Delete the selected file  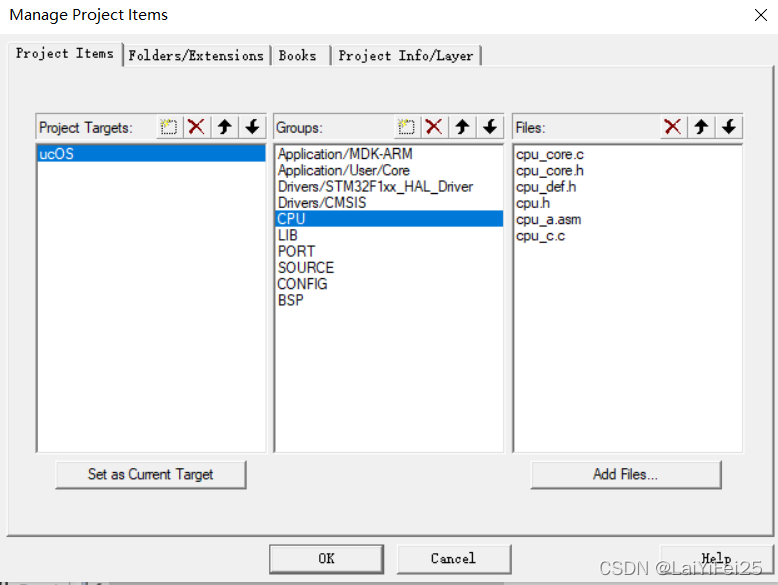pyautogui.click(x=673, y=127)
